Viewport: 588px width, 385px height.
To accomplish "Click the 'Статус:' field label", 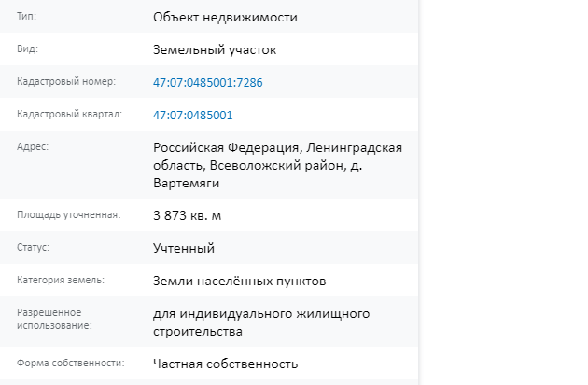I will [33, 248].
